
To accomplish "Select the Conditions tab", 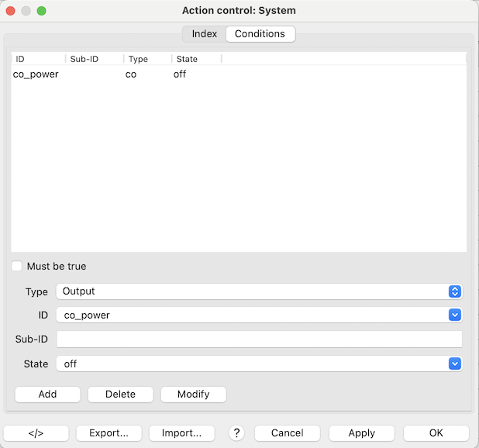I will [x=260, y=34].
